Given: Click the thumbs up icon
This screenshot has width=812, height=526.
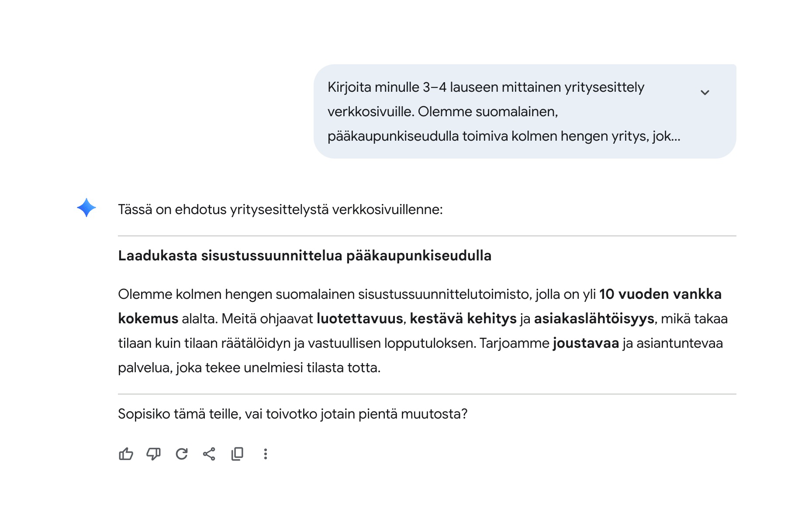Looking at the screenshot, I should [x=126, y=454].
